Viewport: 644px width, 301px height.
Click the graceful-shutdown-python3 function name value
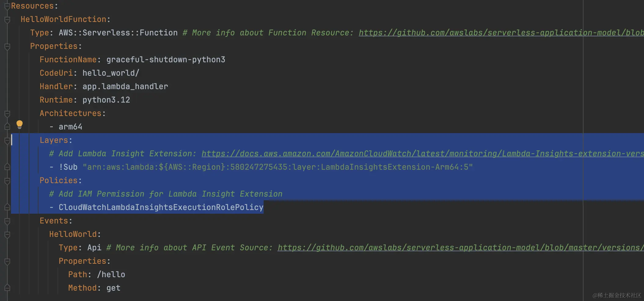tap(166, 60)
